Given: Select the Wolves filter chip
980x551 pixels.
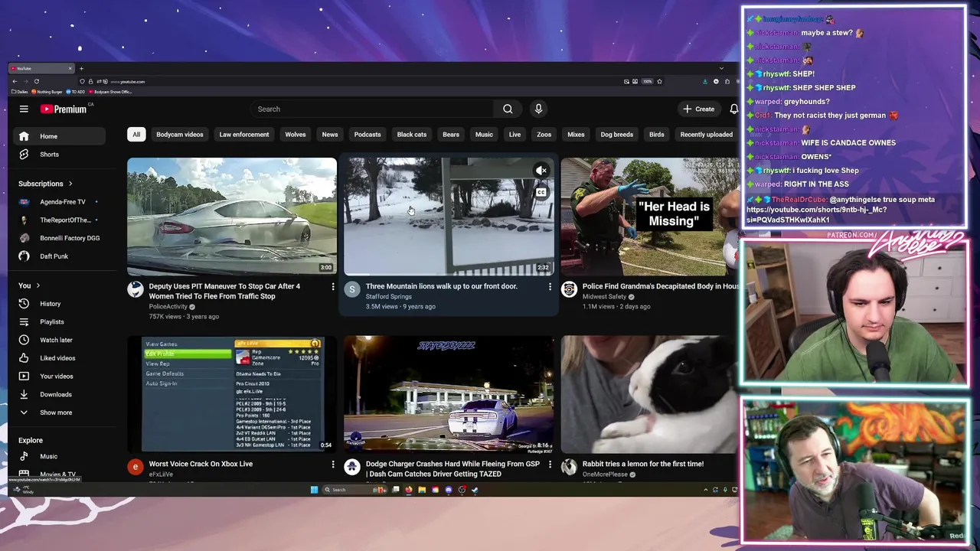Looking at the screenshot, I should (x=296, y=135).
